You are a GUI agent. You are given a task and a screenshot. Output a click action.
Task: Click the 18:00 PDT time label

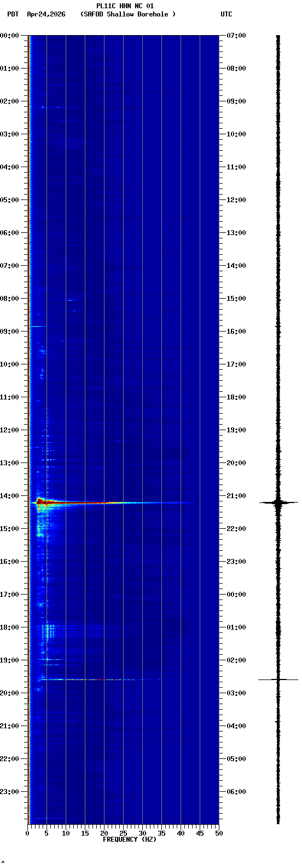[x=9, y=627]
